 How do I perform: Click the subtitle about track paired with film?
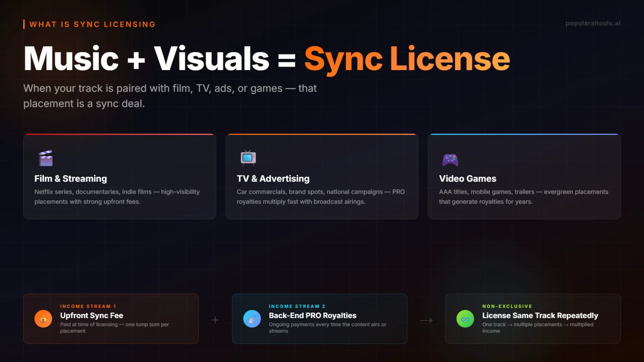pos(170,96)
